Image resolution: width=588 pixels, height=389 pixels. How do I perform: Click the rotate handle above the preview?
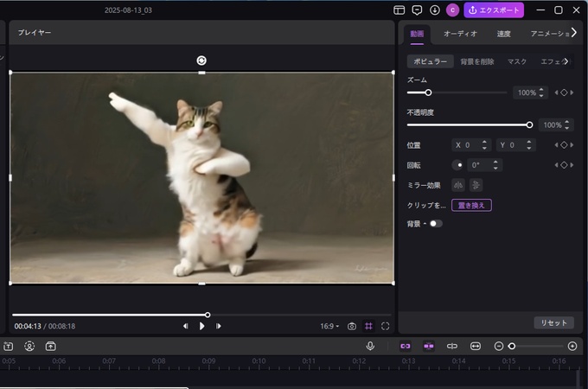coord(201,61)
